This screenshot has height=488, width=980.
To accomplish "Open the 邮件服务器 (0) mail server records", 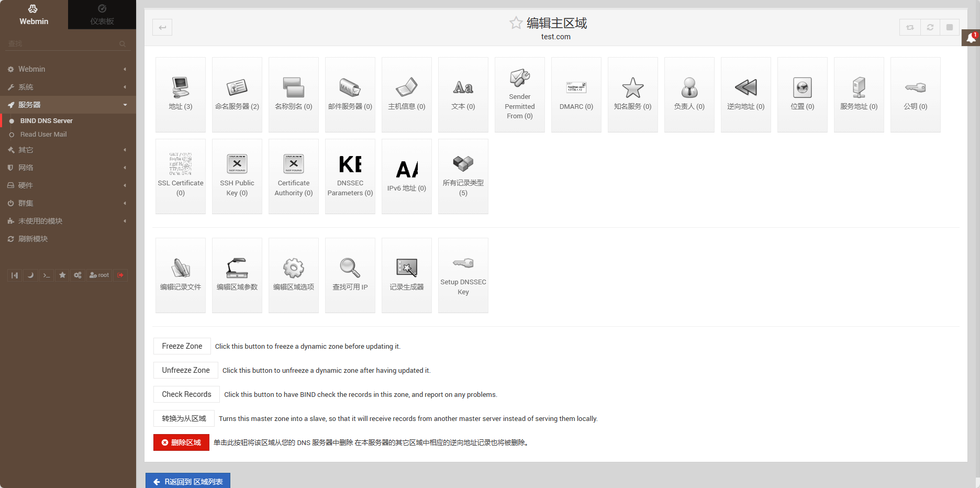I will 350,94.
